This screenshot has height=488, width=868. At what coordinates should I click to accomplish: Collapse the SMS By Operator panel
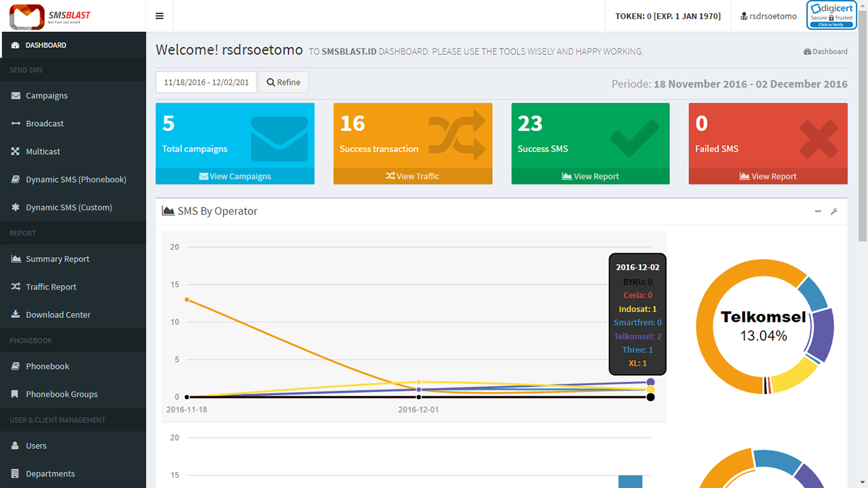818,212
